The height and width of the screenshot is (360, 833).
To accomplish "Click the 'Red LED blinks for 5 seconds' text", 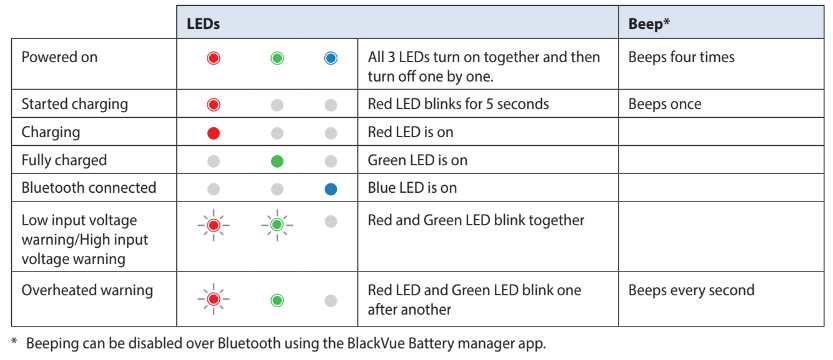I will coord(458,104).
